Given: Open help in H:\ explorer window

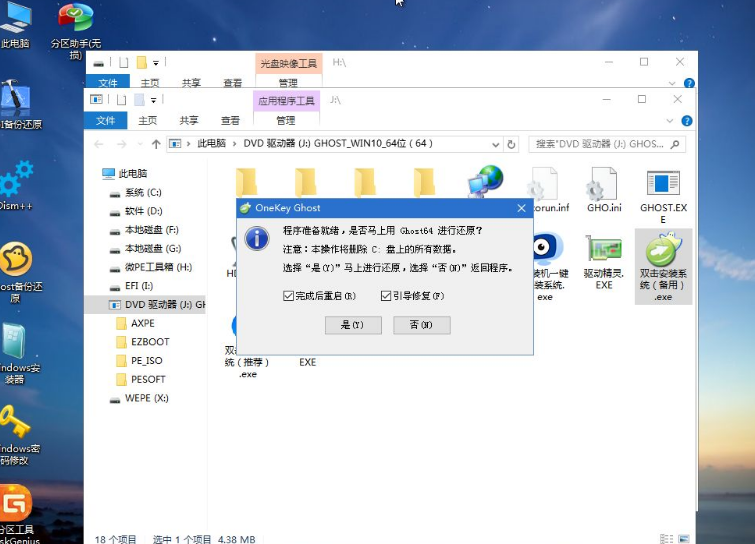Looking at the screenshot, I should [x=689, y=83].
